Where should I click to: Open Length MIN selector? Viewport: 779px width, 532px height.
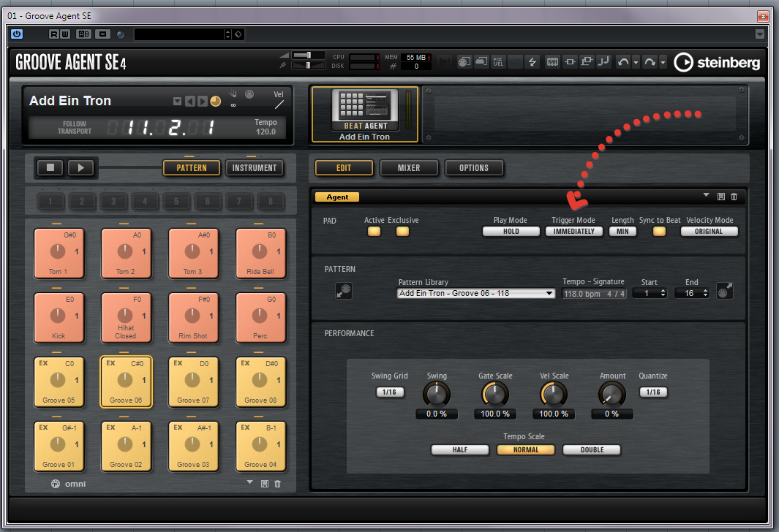coord(622,231)
